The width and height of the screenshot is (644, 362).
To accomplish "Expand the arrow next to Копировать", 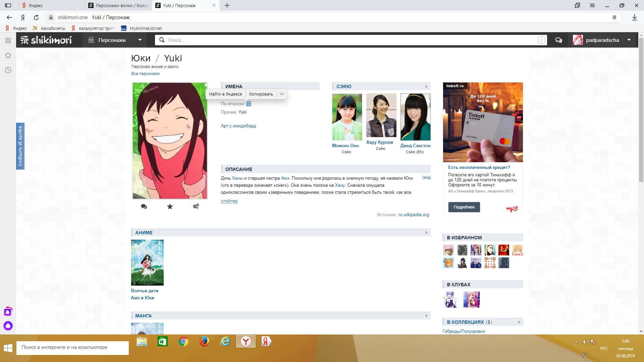I will tap(282, 94).
